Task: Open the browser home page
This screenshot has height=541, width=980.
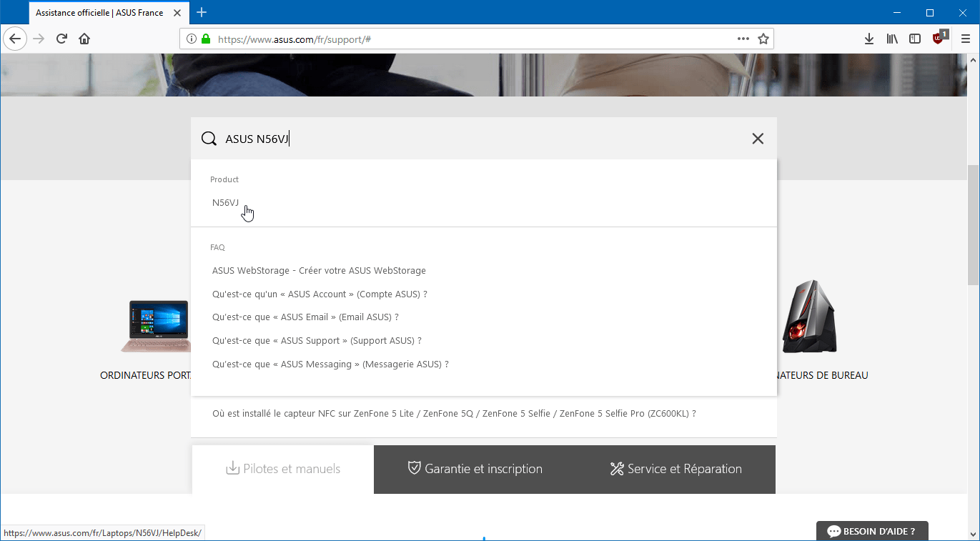Action: pos(84,39)
